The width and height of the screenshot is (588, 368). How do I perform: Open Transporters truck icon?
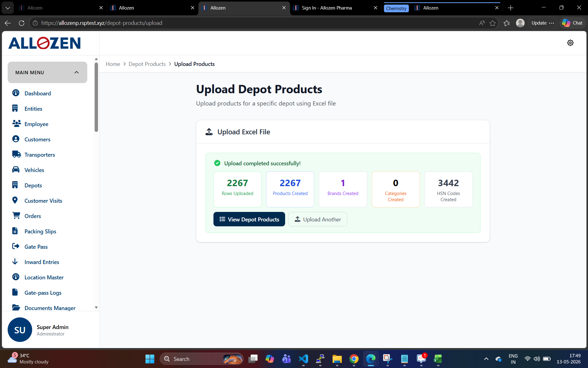coord(16,154)
